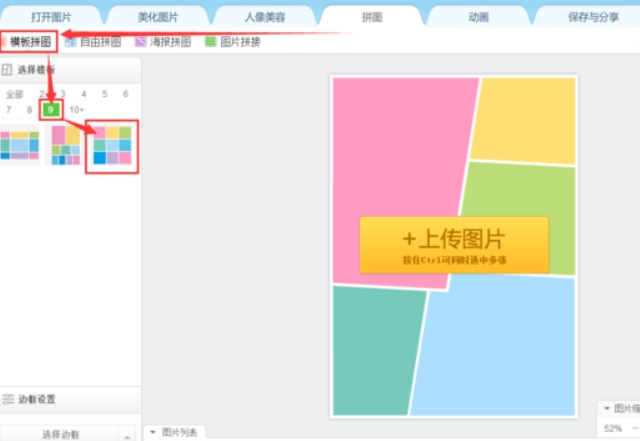Select first nine-image template thumbnail
The height and width of the screenshot is (441, 640).
coord(20,145)
